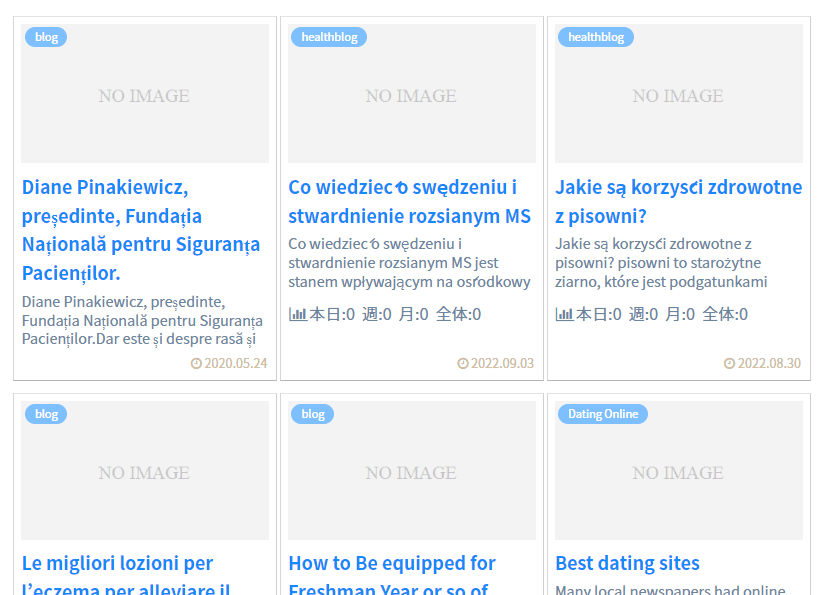The height and width of the screenshot is (595, 825).
Task: Click clock icon beside 2022.09.03
Action: [462, 364]
